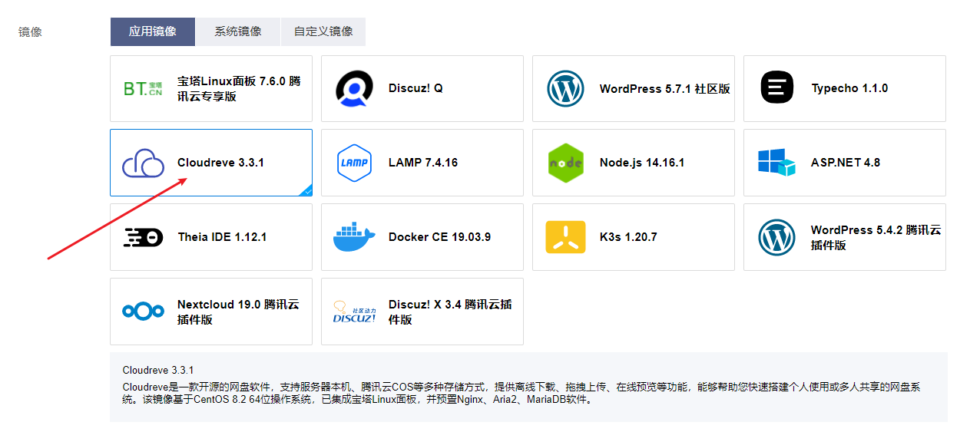Image resolution: width=980 pixels, height=432 pixels.
Task: Pick WordPress 5.7.1 社区版 image label
Action: pyautogui.click(x=665, y=88)
